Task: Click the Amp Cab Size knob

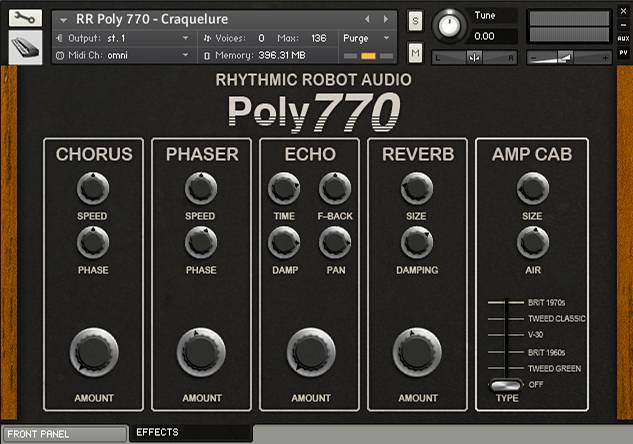Action: pos(532,188)
